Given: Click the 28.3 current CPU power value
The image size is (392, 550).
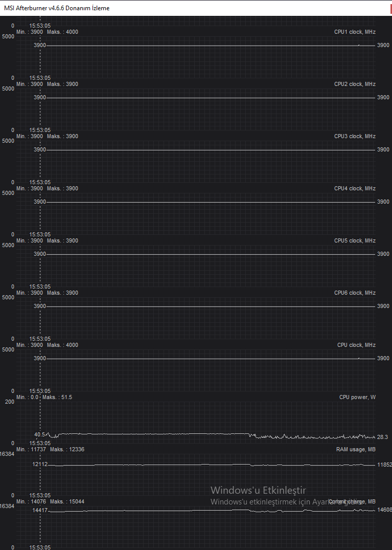Looking at the screenshot, I should pos(382,437).
